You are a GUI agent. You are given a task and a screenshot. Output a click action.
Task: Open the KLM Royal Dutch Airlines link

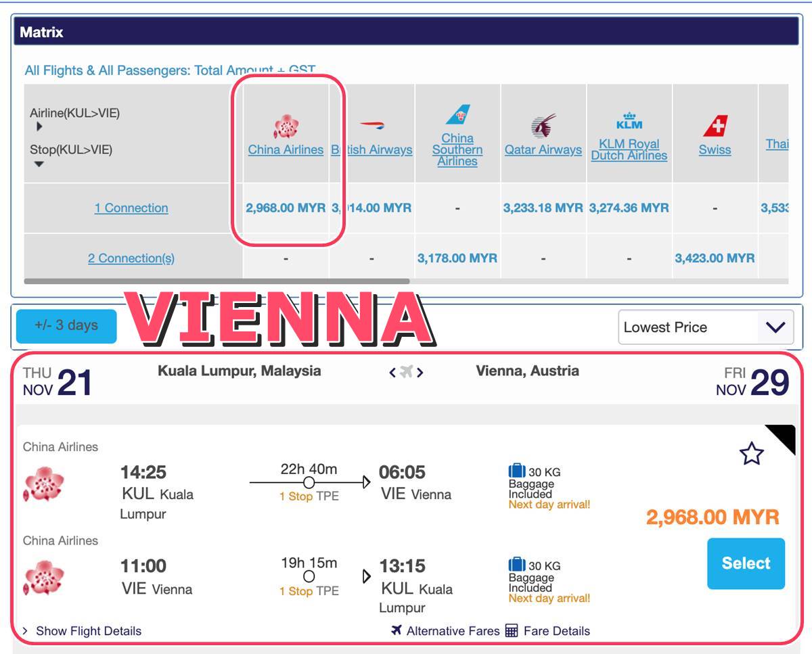[629, 149]
